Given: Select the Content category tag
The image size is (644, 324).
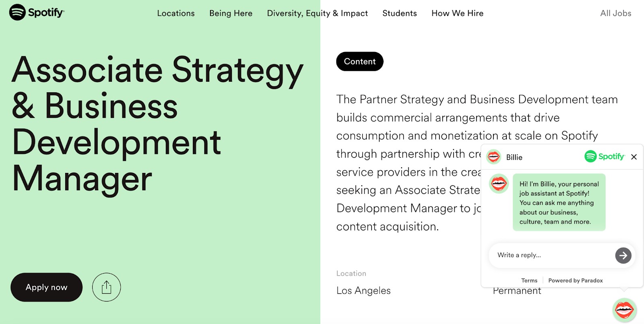Looking at the screenshot, I should [x=360, y=61].
